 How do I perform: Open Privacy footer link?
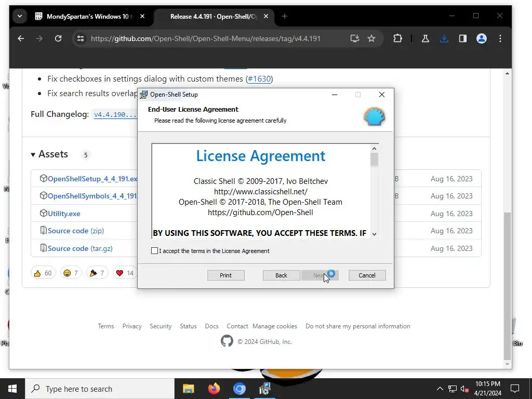click(132, 326)
